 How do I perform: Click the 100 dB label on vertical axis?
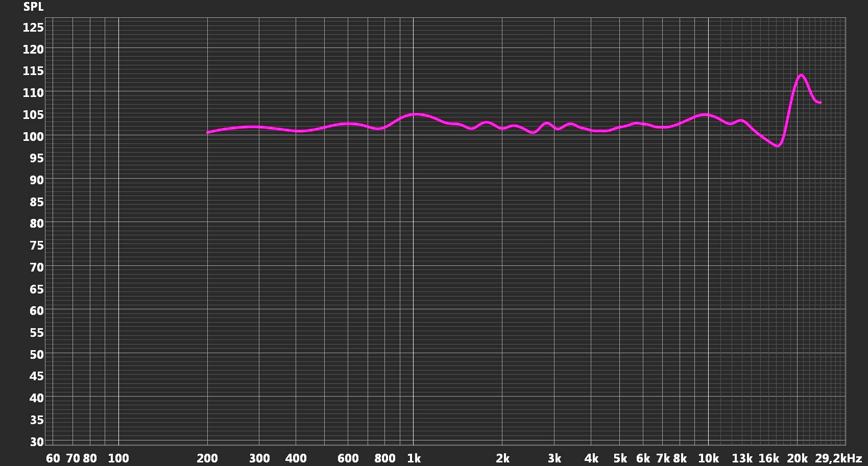33,136
